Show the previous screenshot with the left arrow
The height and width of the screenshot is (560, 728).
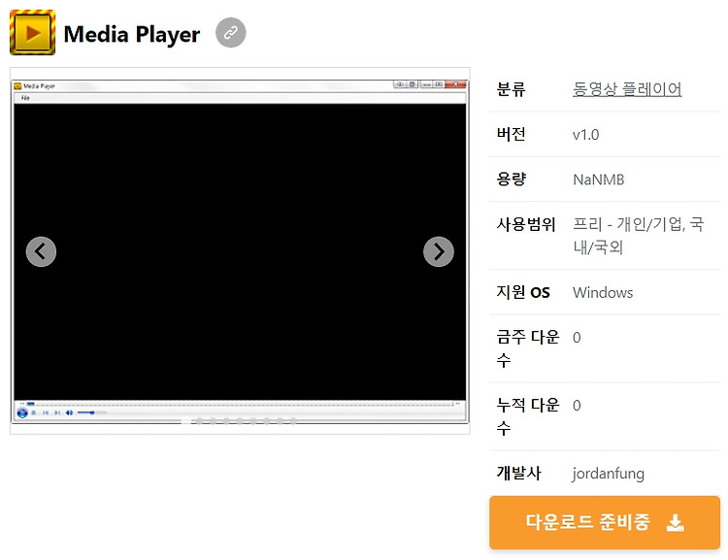pos(42,251)
